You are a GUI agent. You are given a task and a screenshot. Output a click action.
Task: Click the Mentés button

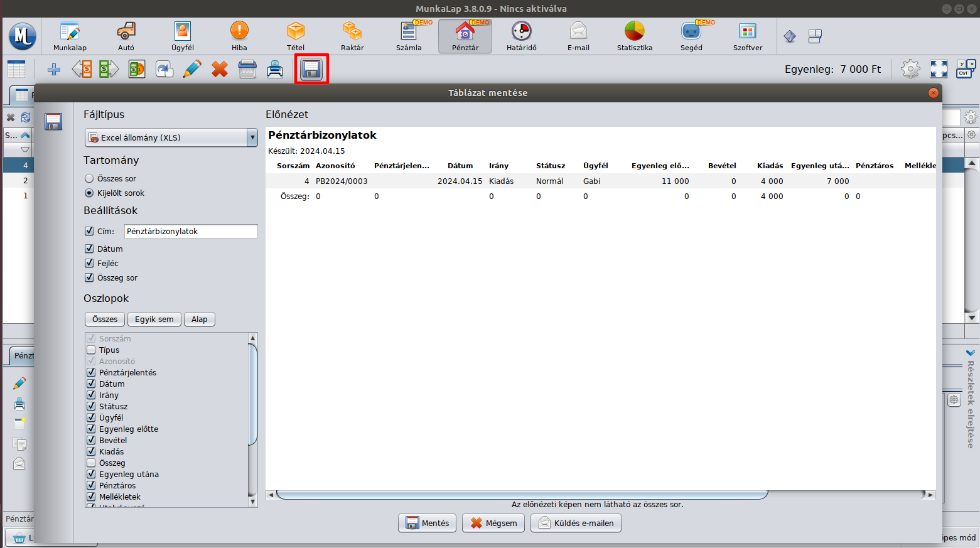(428, 523)
